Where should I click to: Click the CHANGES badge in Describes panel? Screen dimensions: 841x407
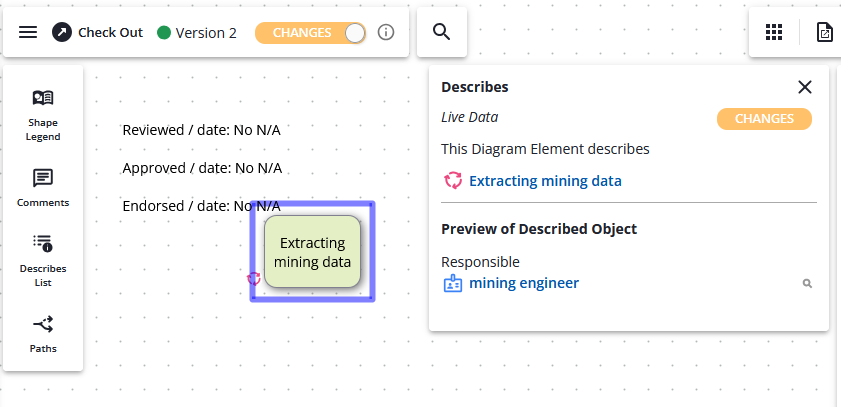click(764, 119)
